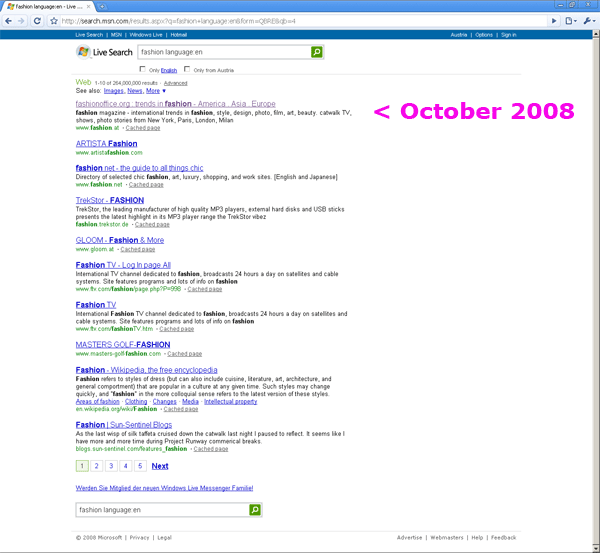
Task: Open the 'TrekStor - FASHION' result
Action: coord(110,200)
